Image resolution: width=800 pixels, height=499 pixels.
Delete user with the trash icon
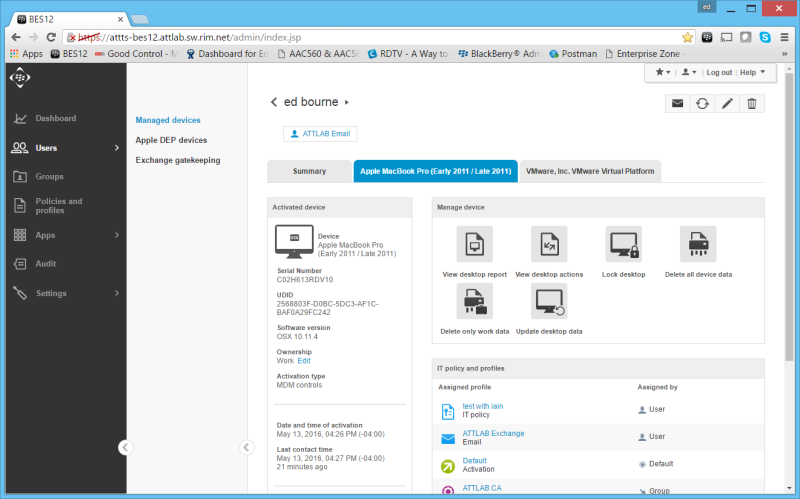[752, 104]
